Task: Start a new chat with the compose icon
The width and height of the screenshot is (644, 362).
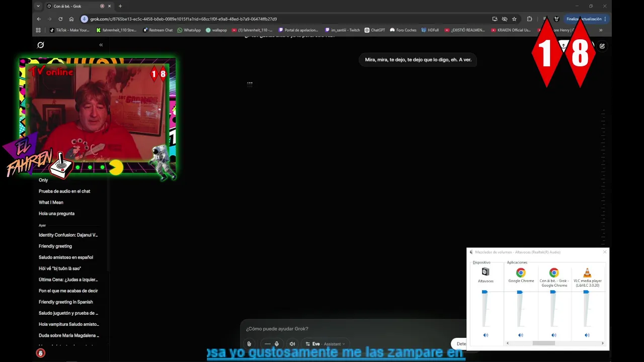Action: click(602, 46)
